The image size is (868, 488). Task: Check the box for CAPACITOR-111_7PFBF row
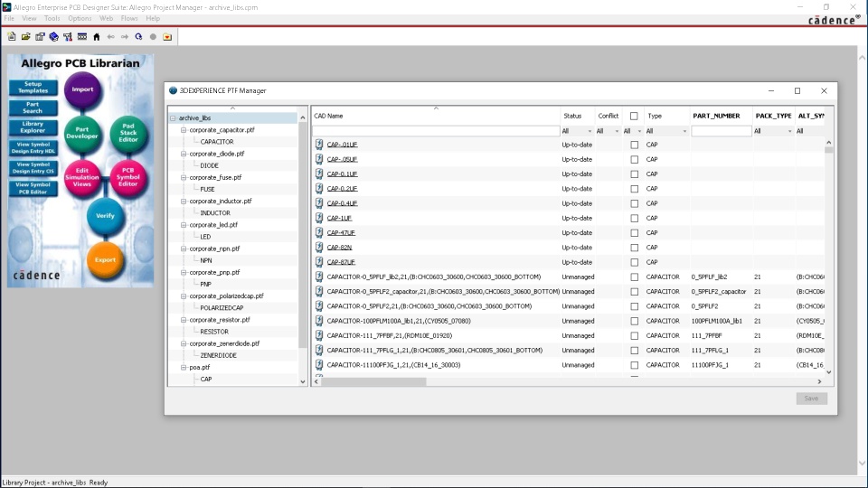[x=635, y=335]
